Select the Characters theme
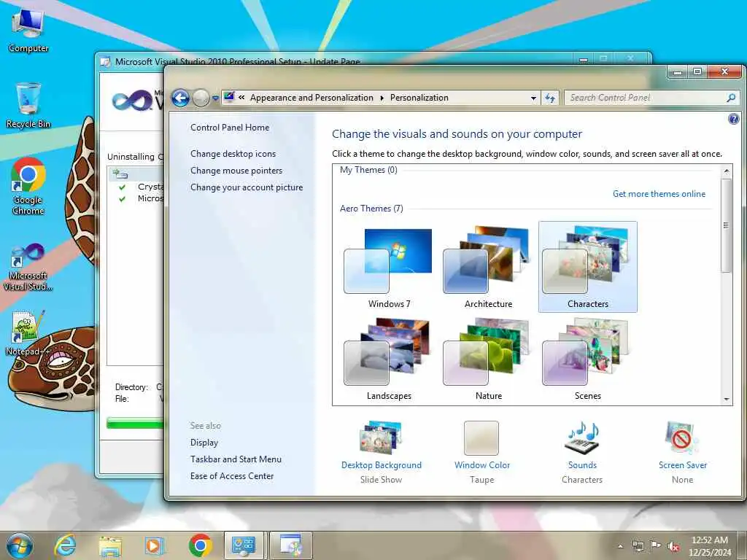747x560 pixels. click(x=587, y=267)
